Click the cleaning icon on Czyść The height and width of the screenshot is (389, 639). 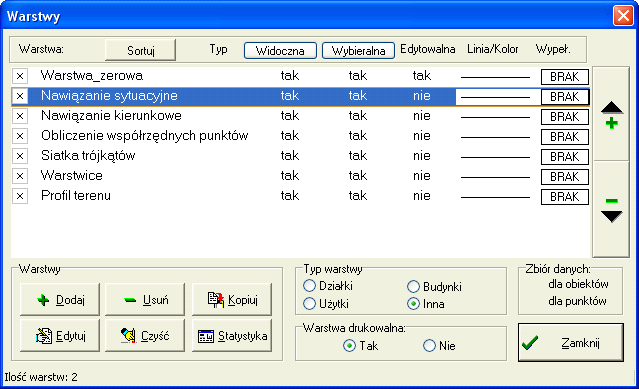128,336
